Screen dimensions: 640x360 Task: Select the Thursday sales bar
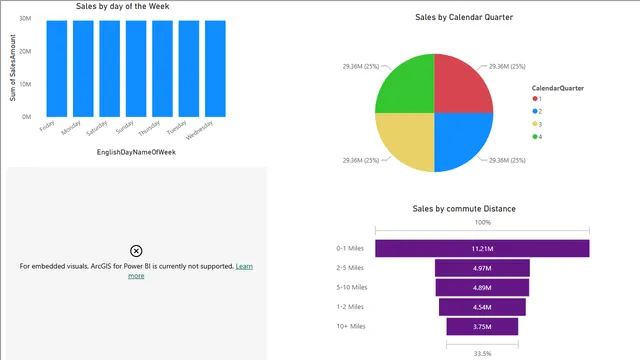coord(162,69)
